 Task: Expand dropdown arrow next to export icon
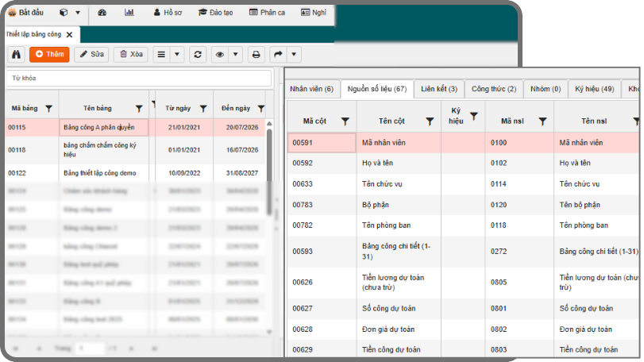[294, 54]
